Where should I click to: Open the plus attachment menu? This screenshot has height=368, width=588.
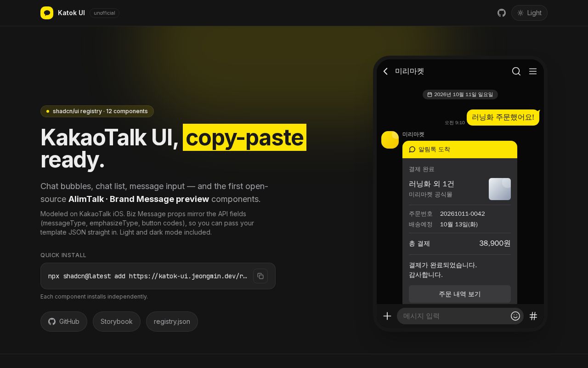[x=387, y=316]
